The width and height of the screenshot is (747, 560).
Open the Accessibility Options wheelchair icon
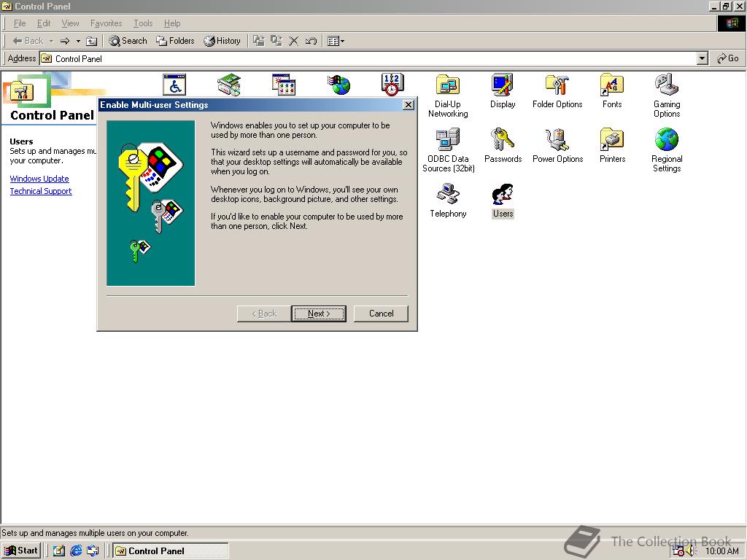(174, 85)
